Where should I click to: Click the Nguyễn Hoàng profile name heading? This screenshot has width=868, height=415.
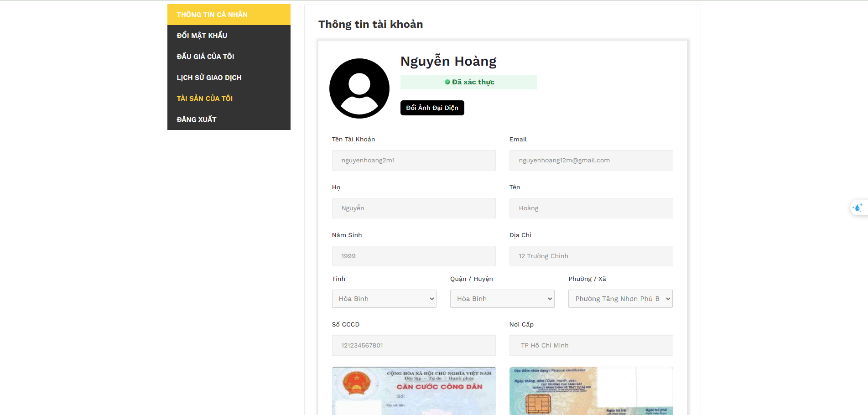point(448,62)
